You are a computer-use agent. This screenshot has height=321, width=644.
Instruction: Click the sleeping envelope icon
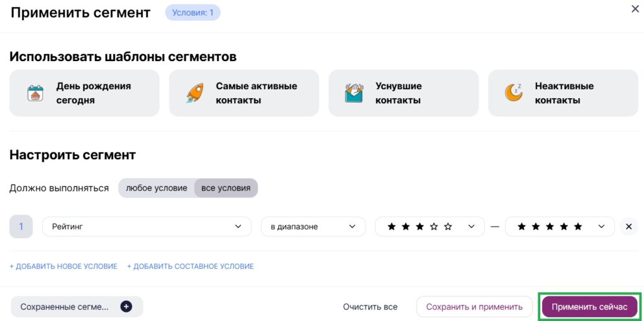pos(354,93)
